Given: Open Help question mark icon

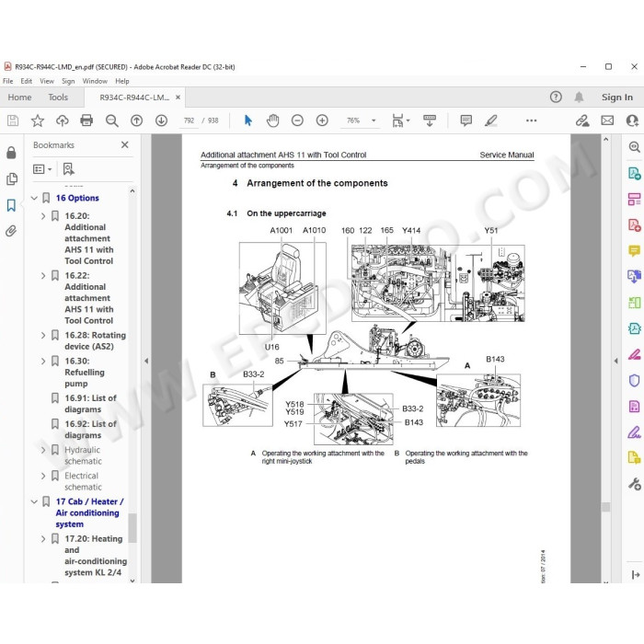Looking at the screenshot, I should tap(556, 97).
